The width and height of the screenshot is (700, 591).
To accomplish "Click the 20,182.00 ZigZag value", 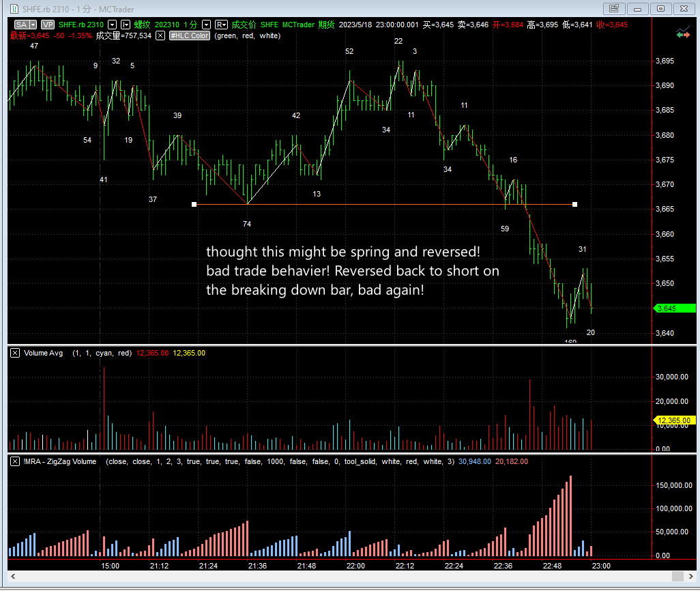I will [512, 461].
